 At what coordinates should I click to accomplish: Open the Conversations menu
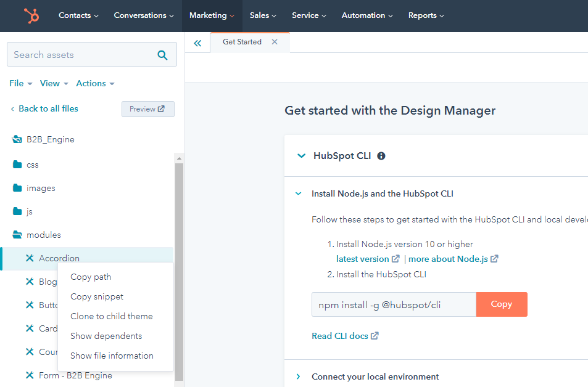pyautogui.click(x=144, y=15)
